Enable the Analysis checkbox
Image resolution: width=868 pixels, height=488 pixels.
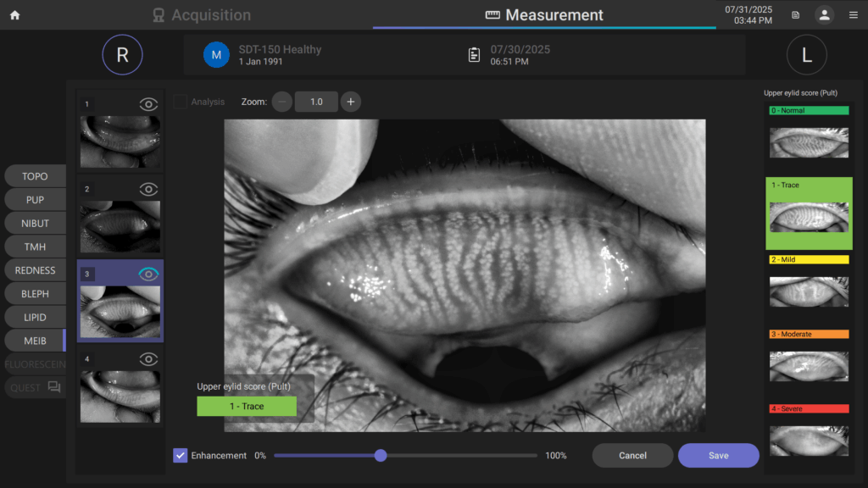pyautogui.click(x=181, y=102)
